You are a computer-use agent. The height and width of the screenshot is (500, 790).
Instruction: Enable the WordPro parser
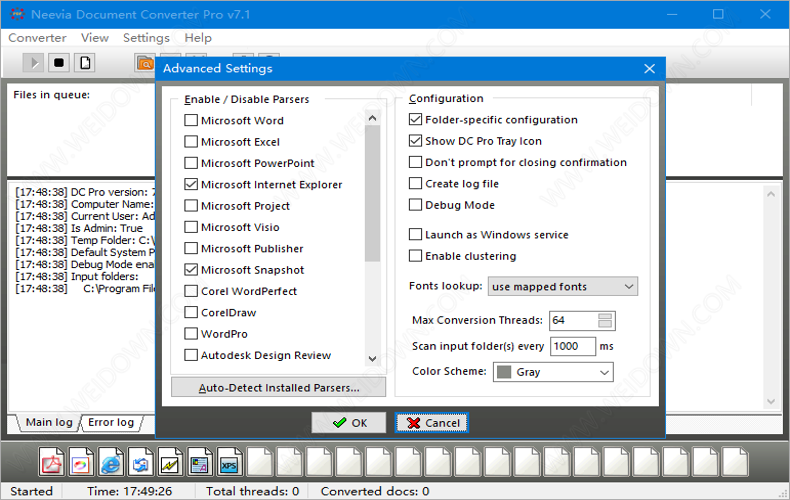(191, 334)
